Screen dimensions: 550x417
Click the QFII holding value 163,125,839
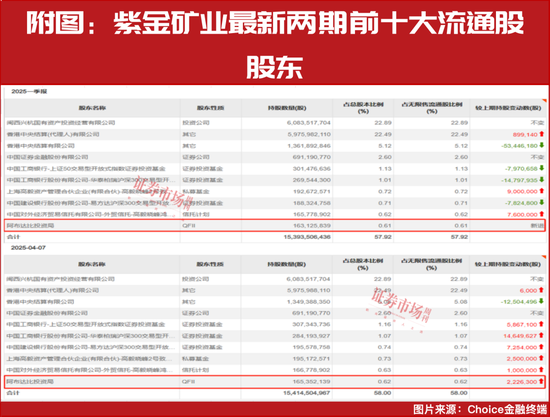[312, 226]
